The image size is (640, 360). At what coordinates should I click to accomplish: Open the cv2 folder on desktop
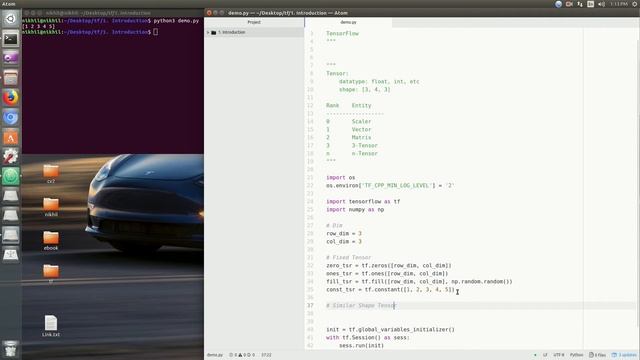(51, 174)
